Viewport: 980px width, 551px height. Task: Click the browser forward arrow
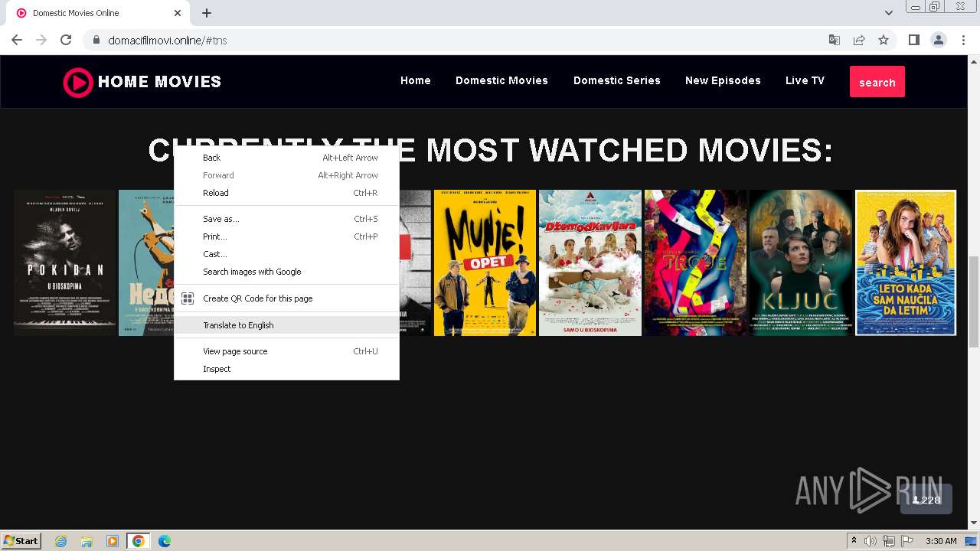(41, 40)
